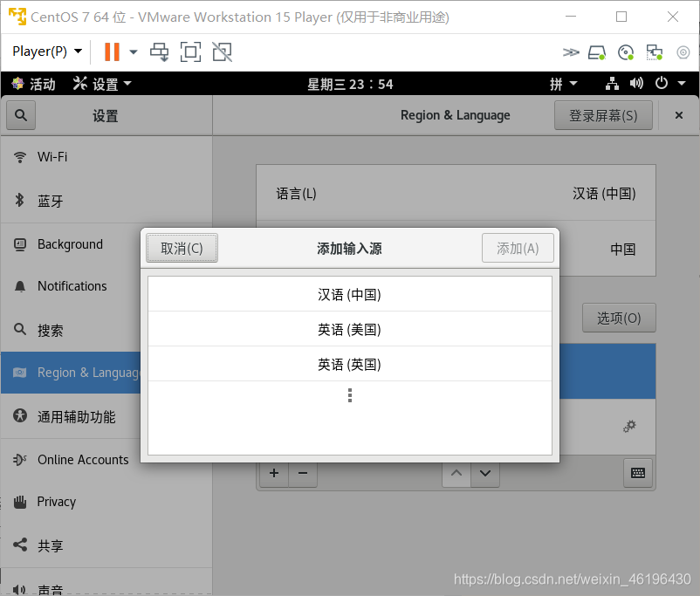This screenshot has height=596, width=700.
Task: Click the hard disk device icon in VMware toolbar
Action: 597,52
